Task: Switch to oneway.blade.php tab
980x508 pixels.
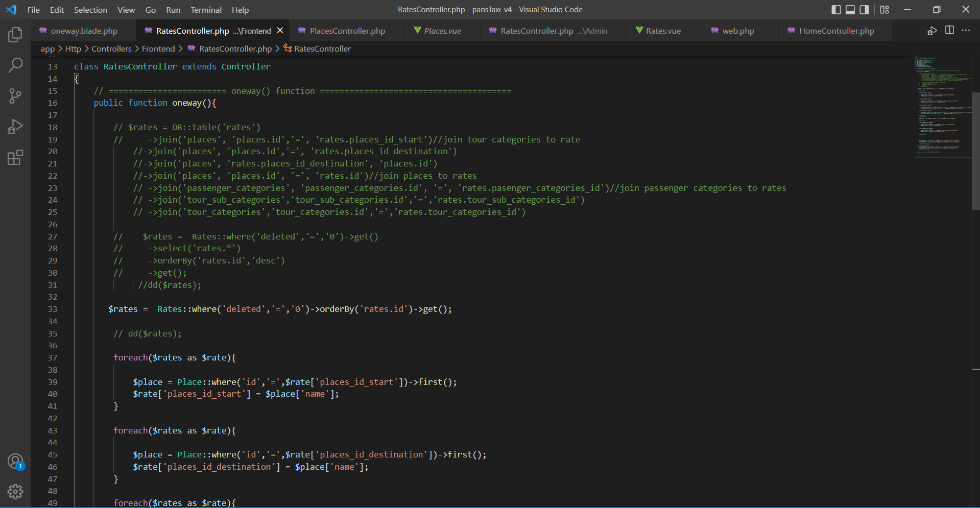Action: (x=84, y=31)
